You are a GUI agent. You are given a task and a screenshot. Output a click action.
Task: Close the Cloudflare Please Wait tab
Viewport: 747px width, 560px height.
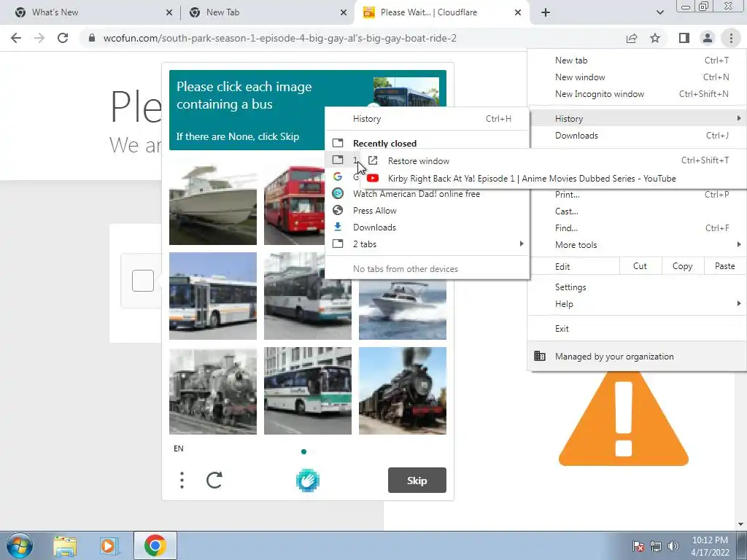tap(518, 12)
